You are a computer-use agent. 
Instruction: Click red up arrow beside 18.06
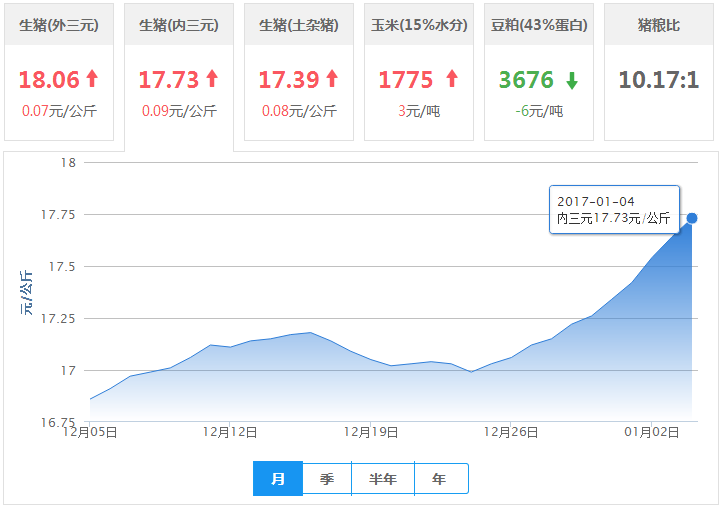tap(92, 78)
